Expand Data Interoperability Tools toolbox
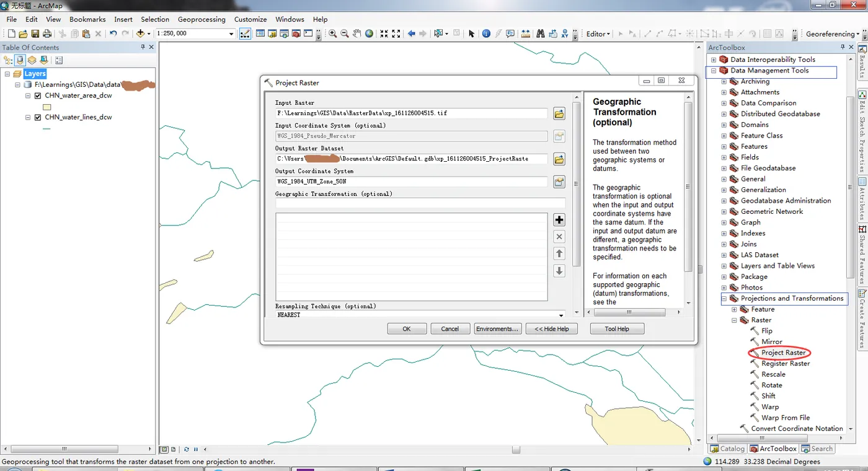 click(713, 59)
